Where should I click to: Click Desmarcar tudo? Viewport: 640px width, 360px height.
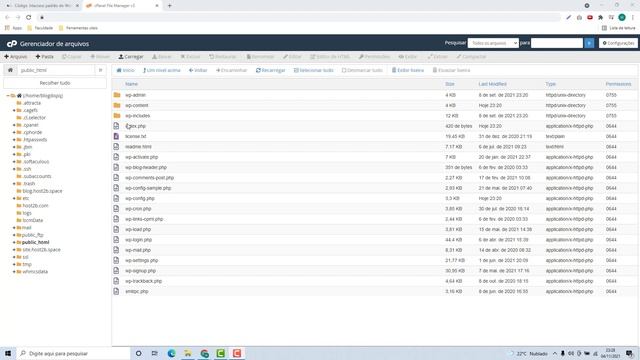coord(362,70)
